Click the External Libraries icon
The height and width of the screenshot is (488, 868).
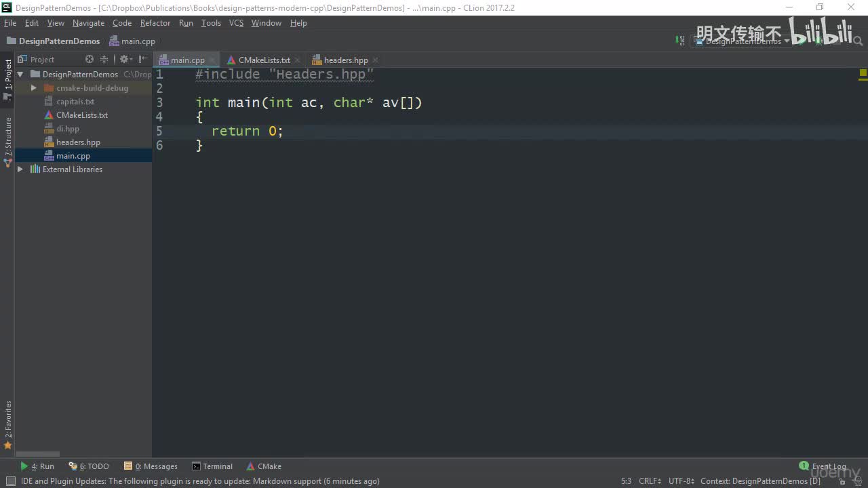pyautogui.click(x=35, y=169)
